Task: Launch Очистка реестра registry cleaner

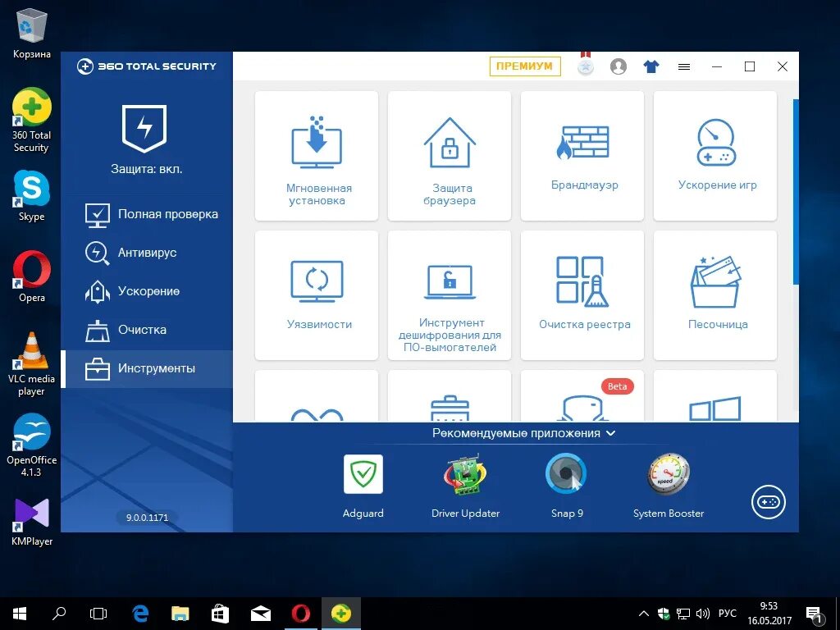Action: point(582,295)
